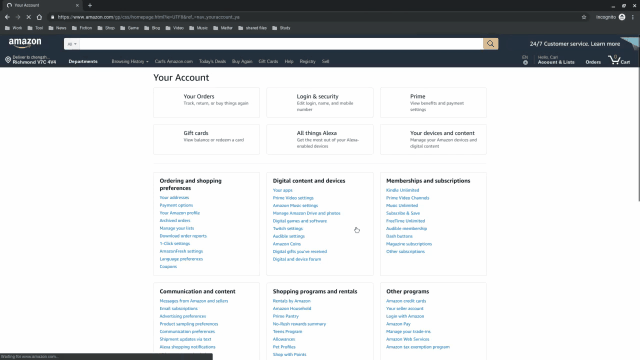The width and height of the screenshot is (640, 360).
Task: Open Digital games and software link
Action: (300, 221)
